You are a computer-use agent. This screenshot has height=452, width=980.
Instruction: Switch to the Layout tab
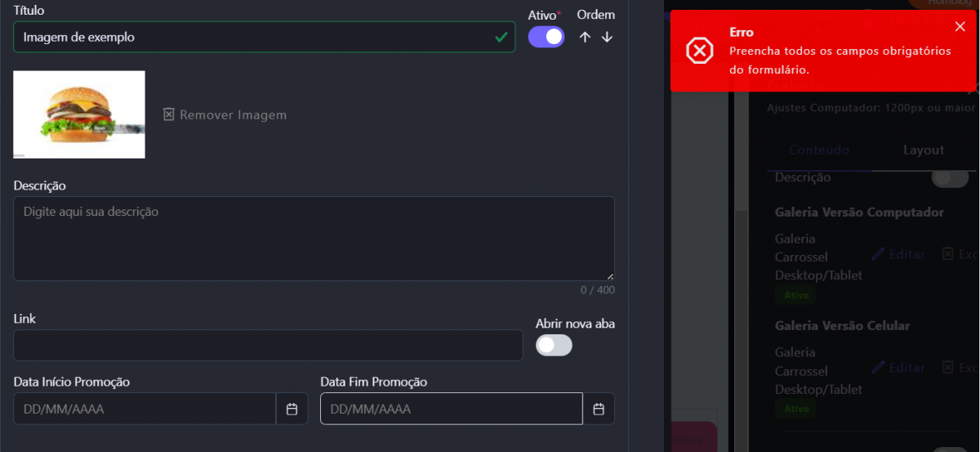coord(923,150)
